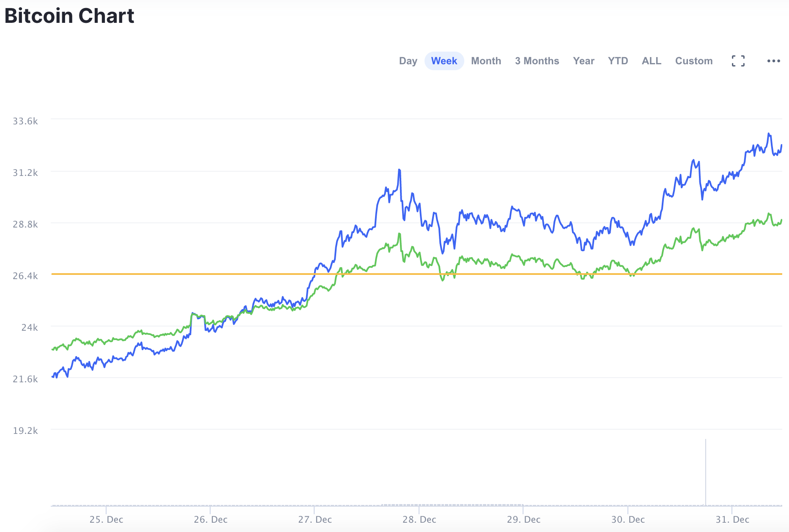Click the 26.4k y-axis label

tap(25, 276)
